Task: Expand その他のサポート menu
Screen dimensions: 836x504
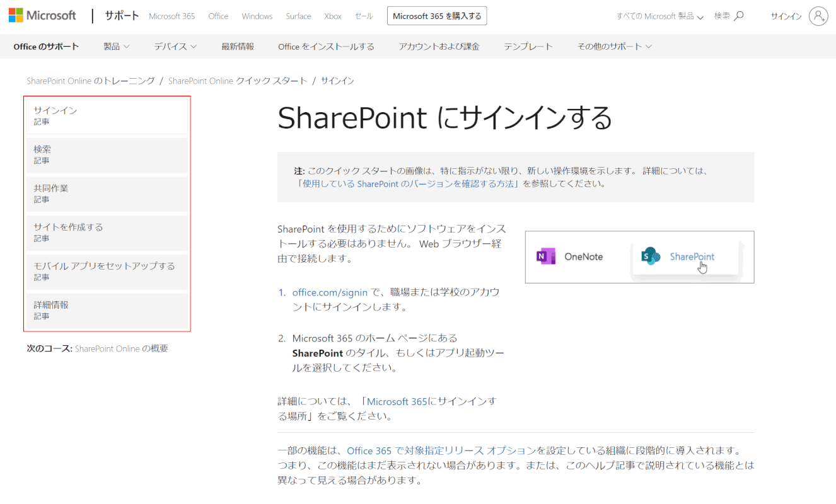Action: 615,47
